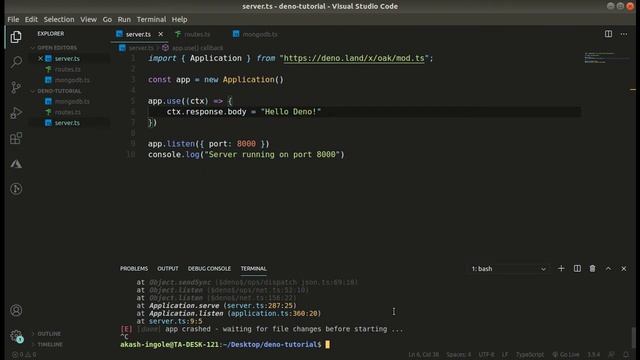Change language mode via TypeScript status item

[x=530, y=355]
